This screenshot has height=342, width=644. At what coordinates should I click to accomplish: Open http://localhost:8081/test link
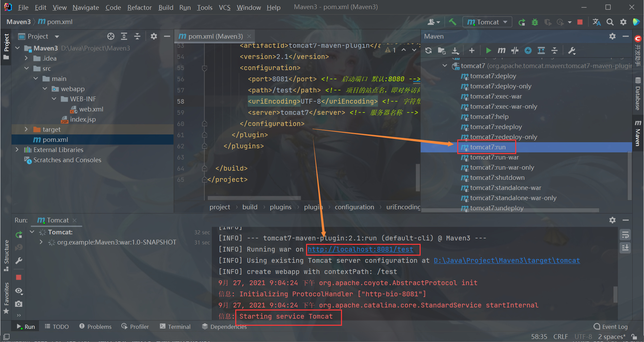coord(360,250)
